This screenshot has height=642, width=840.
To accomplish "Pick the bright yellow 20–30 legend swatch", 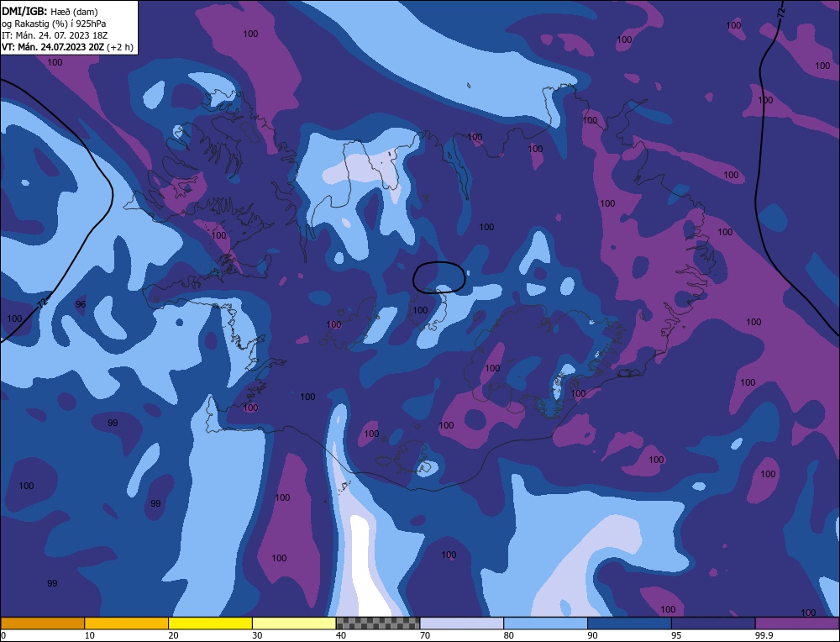I will (x=211, y=624).
